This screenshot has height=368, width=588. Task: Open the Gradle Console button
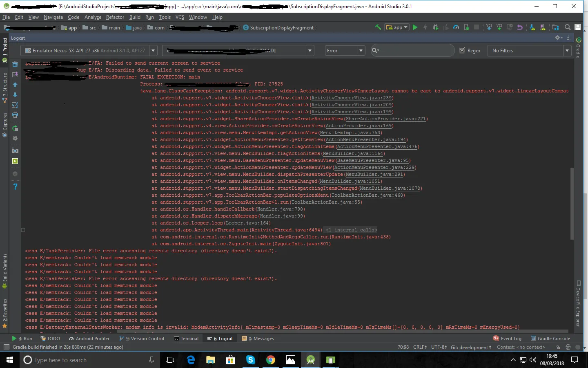tap(550, 339)
